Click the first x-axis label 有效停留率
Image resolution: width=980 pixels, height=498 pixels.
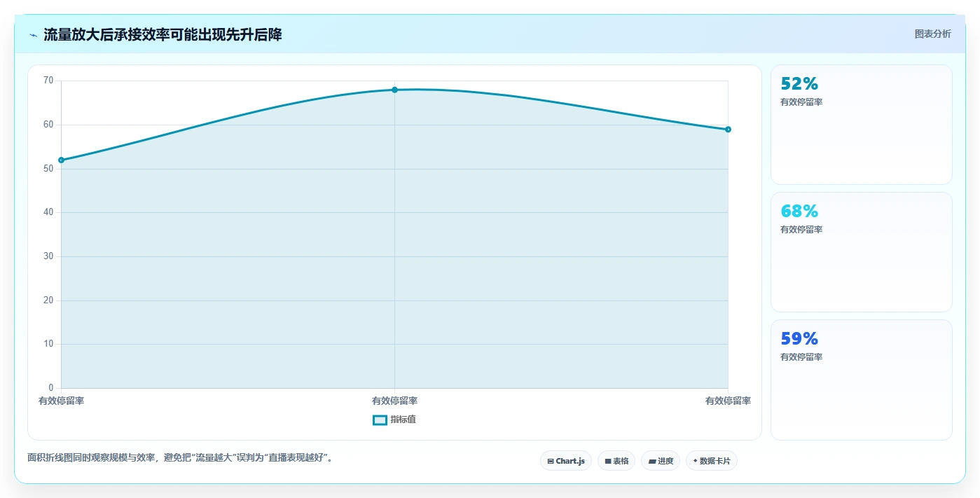click(61, 401)
